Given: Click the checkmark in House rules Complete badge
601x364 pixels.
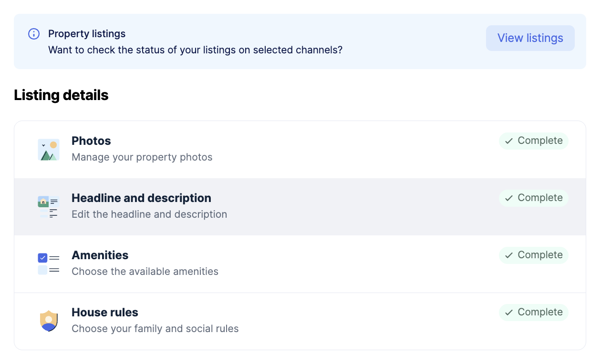Looking at the screenshot, I should (x=509, y=313).
